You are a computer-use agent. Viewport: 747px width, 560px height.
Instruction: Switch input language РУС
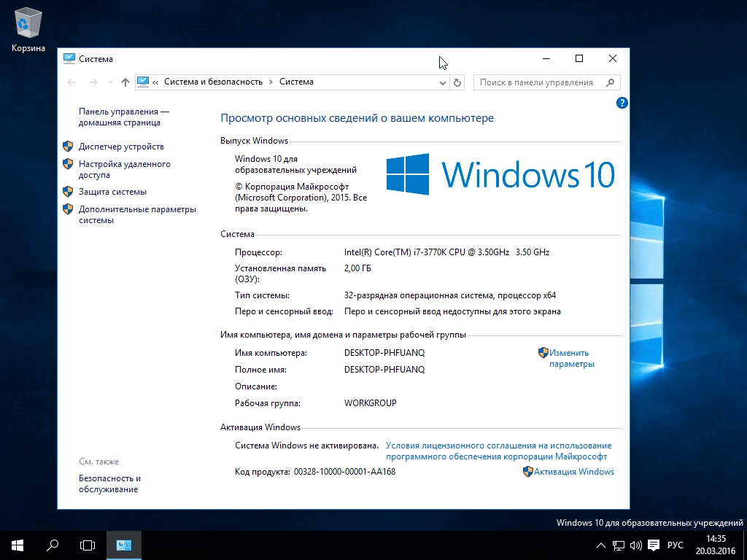[675, 545]
